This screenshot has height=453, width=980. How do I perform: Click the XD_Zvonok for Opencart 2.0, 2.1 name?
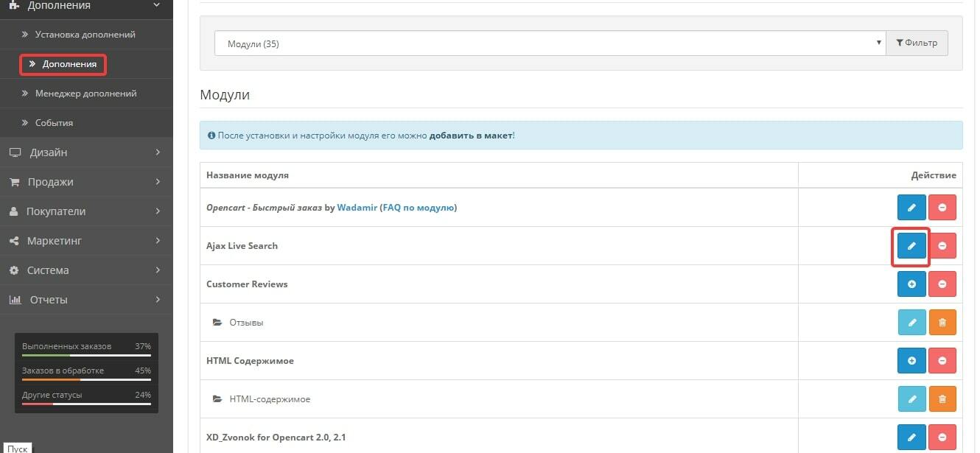tap(276, 438)
